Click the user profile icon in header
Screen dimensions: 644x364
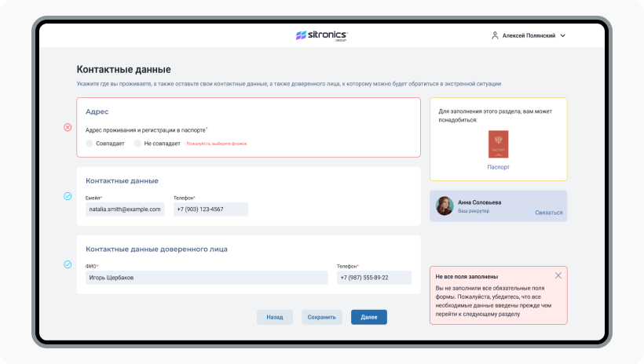[x=495, y=35]
